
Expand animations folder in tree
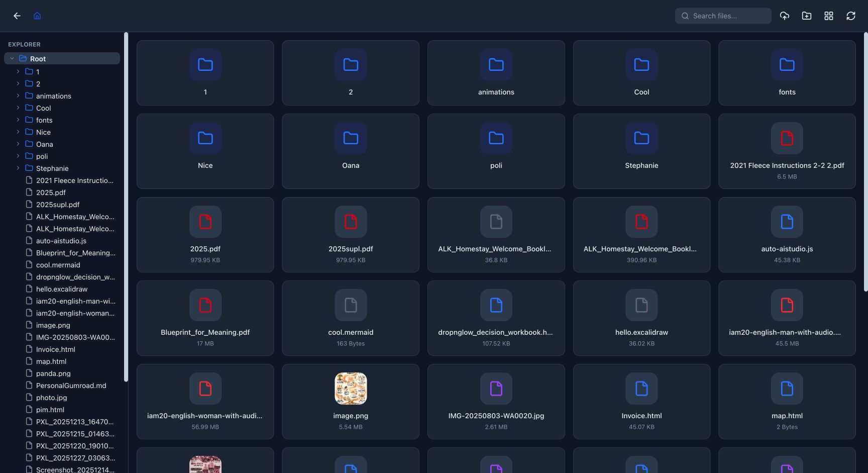[x=18, y=96]
